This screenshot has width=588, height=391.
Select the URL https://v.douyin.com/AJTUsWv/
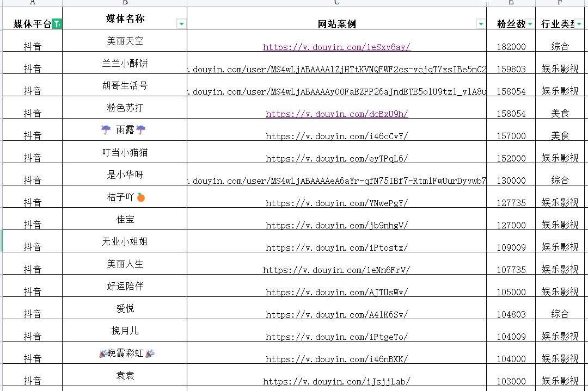click(337, 292)
